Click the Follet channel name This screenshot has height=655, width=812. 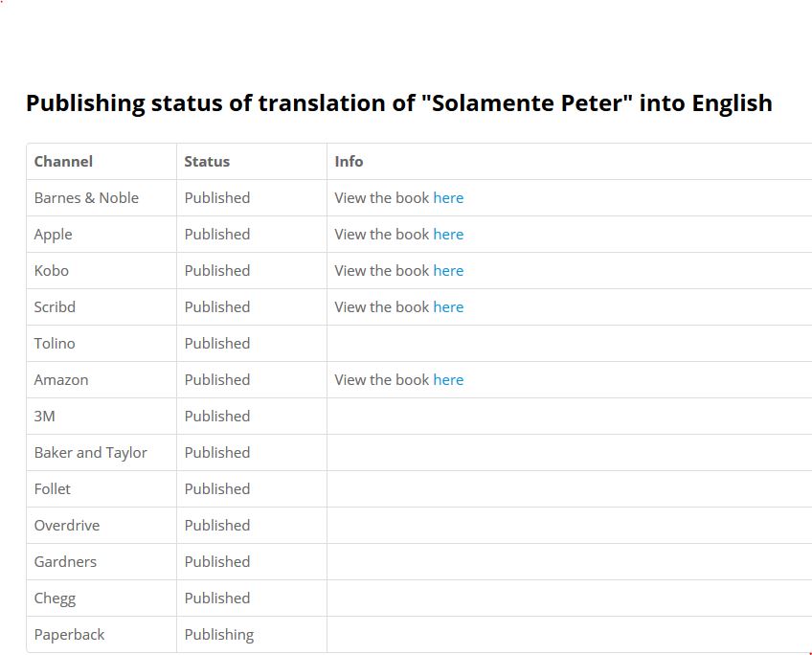coord(53,489)
